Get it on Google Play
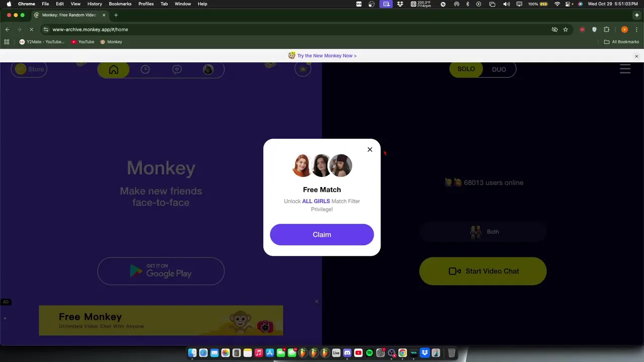This screenshot has height=362, width=644. point(161,271)
